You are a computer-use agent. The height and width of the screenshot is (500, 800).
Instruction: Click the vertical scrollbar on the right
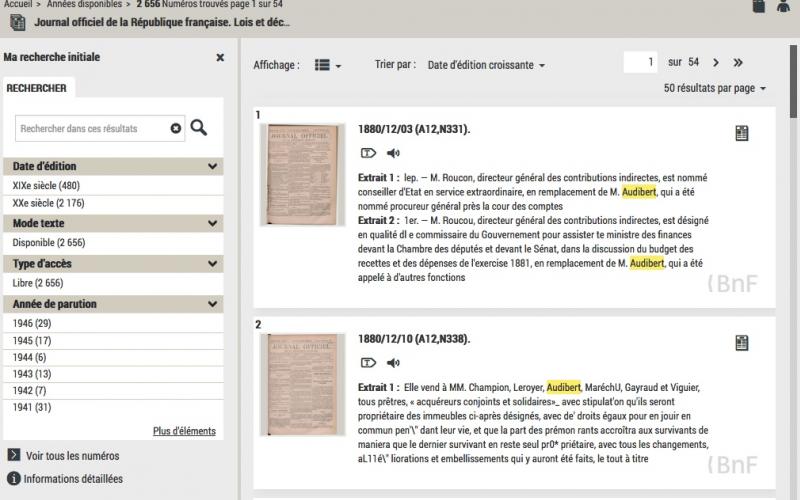tap(793, 82)
